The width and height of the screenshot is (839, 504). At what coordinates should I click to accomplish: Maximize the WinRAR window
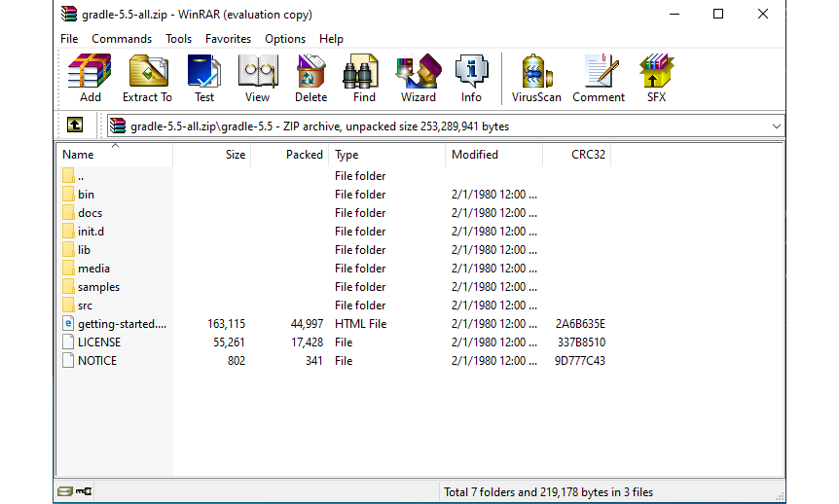718,14
